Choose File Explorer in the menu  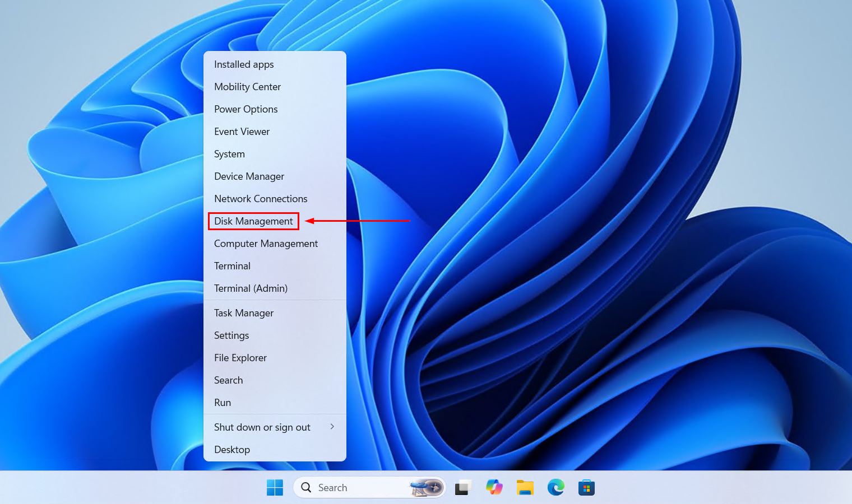point(275,358)
